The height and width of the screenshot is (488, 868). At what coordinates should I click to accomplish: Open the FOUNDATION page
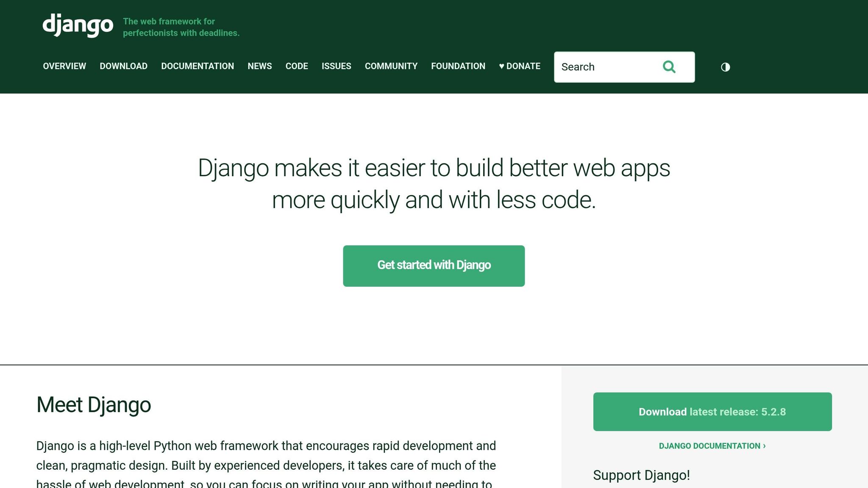click(x=458, y=66)
